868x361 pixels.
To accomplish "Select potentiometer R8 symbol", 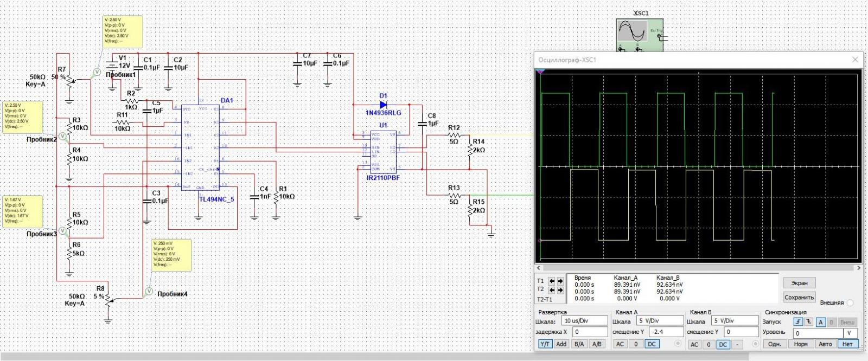I will pyautogui.click(x=108, y=300).
